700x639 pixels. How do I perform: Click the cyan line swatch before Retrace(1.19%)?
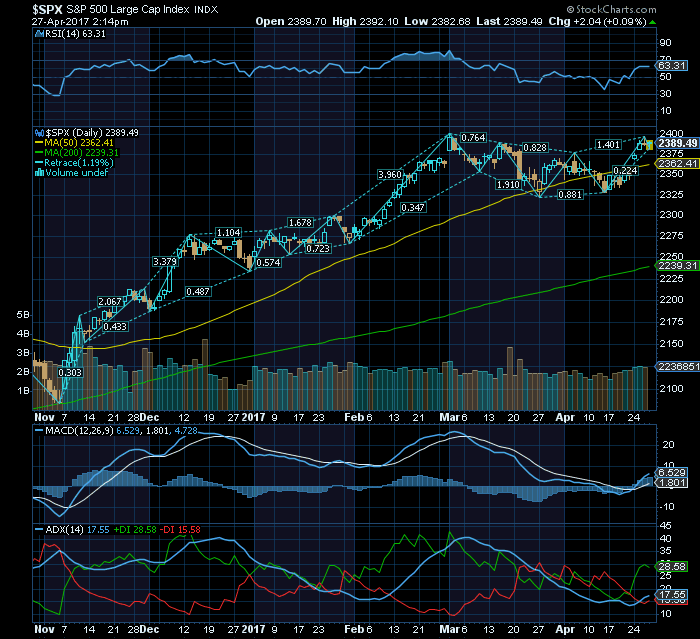point(39,163)
